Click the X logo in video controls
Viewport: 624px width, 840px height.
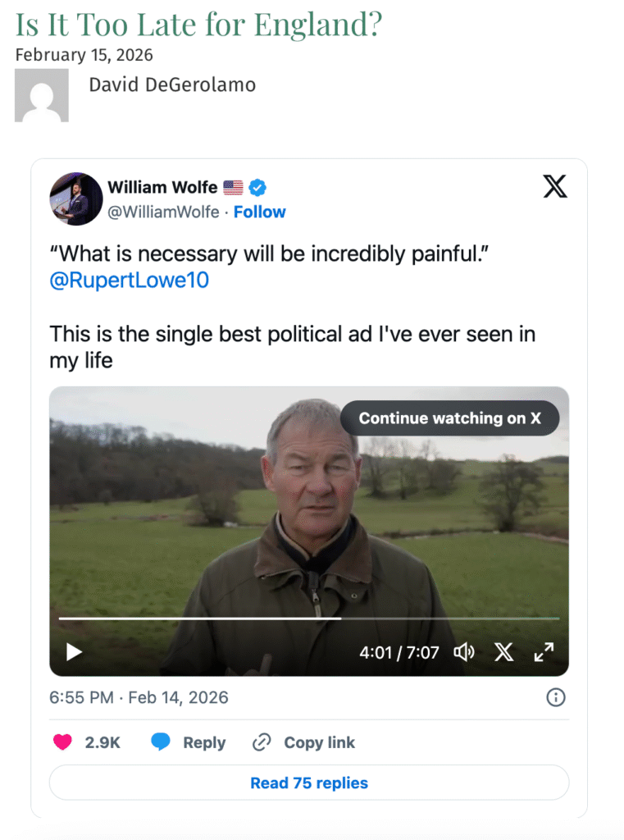coord(503,652)
